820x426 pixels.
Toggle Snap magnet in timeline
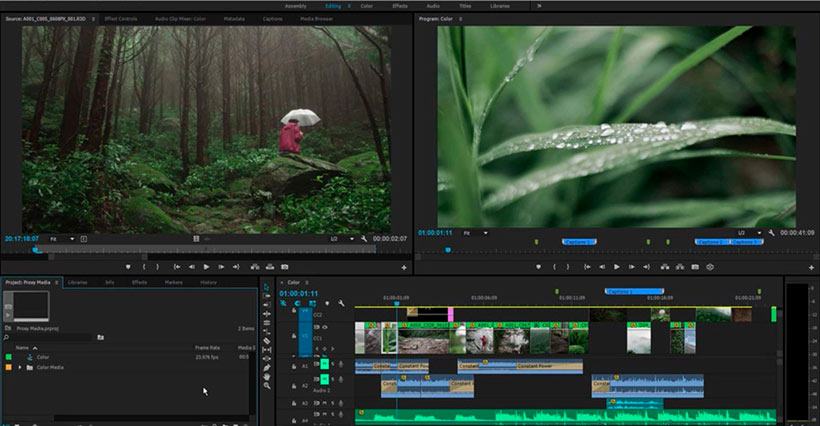pyautogui.click(x=298, y=303)
